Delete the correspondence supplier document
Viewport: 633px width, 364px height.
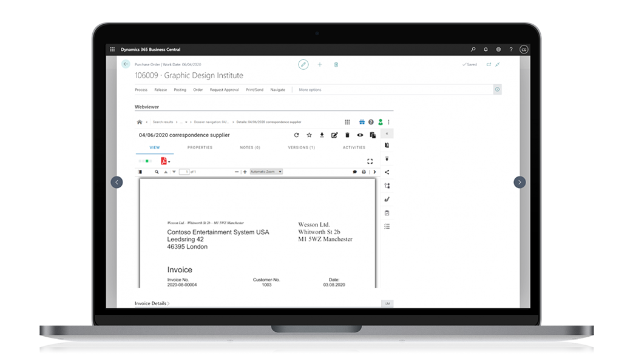(347, 135)
